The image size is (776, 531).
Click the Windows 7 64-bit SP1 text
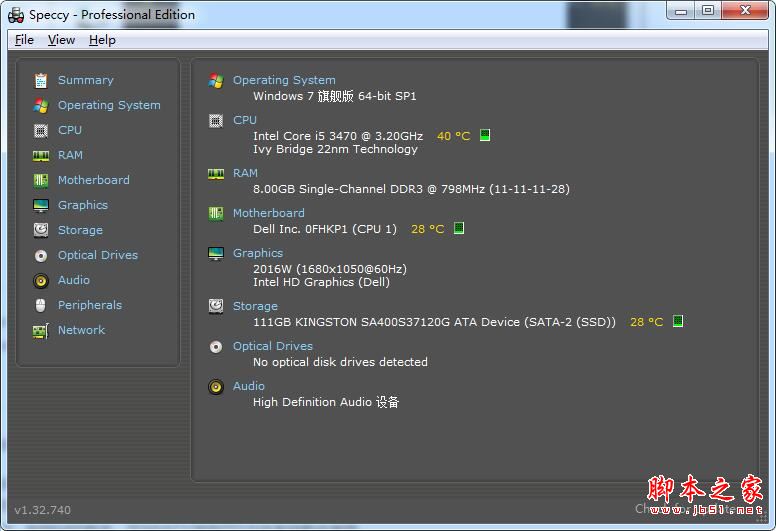(x=335, y=96)
